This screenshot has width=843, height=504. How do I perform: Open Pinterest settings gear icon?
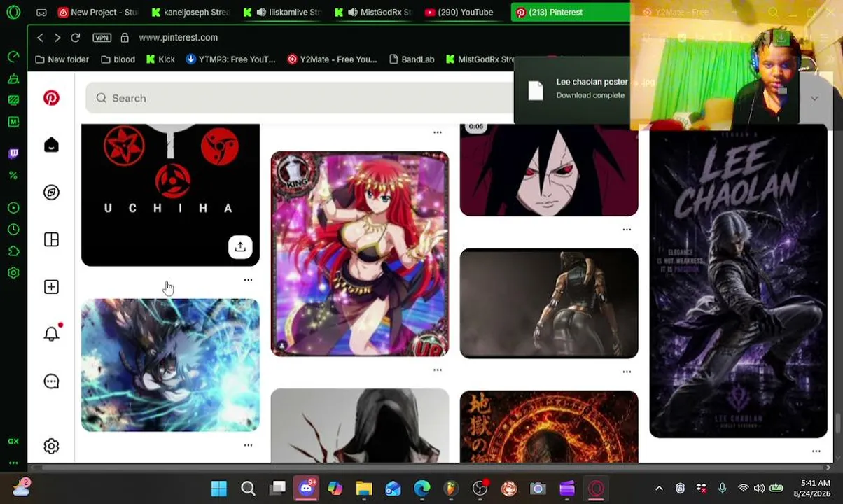tap(51, 446)
